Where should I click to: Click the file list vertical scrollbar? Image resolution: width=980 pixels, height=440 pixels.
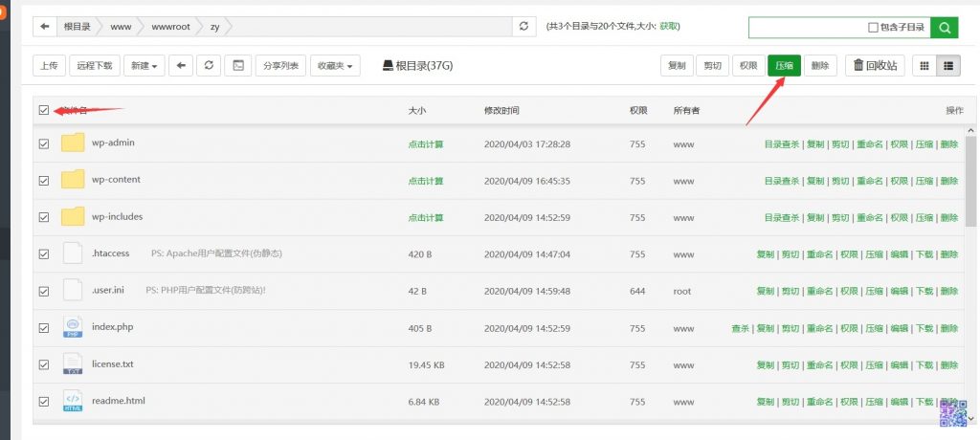pos(970,181)
